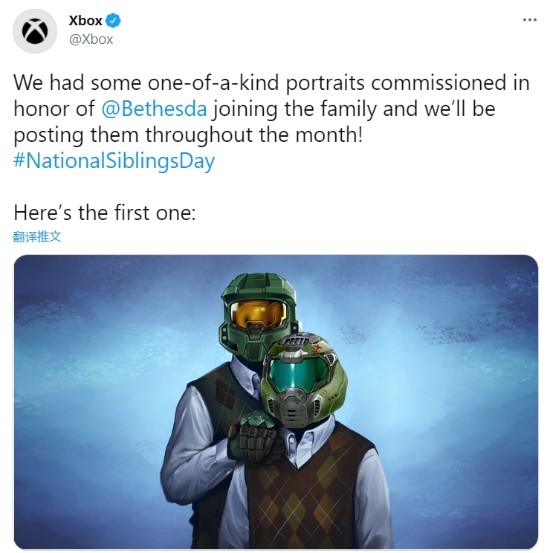Select Master Chief's helmet in the portrait
The image size is (550, 553).
tap(258, 315)
